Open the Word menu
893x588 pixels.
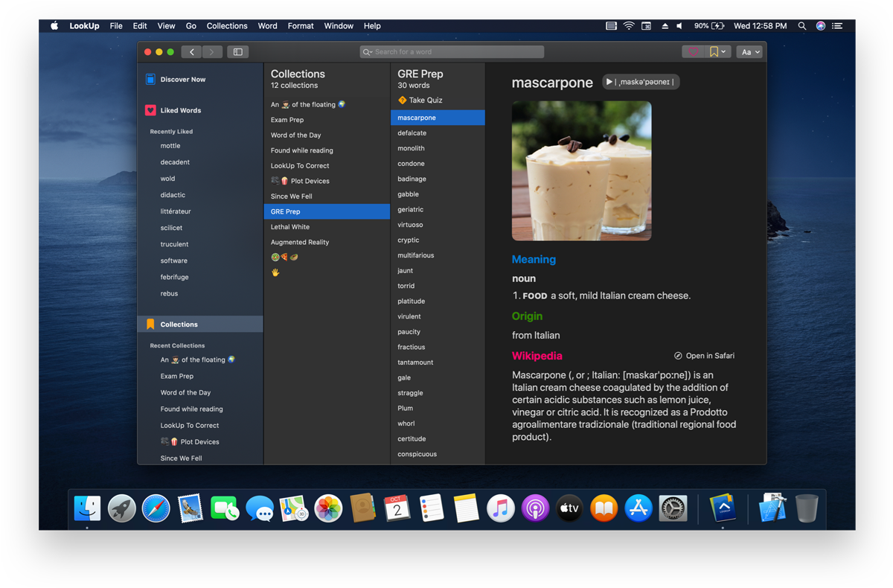click(267, 26)
